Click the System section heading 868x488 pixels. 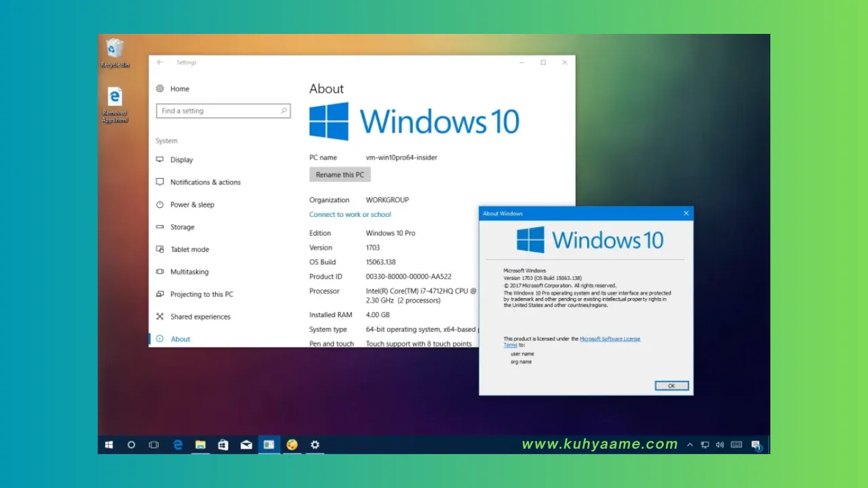(167, 141)
